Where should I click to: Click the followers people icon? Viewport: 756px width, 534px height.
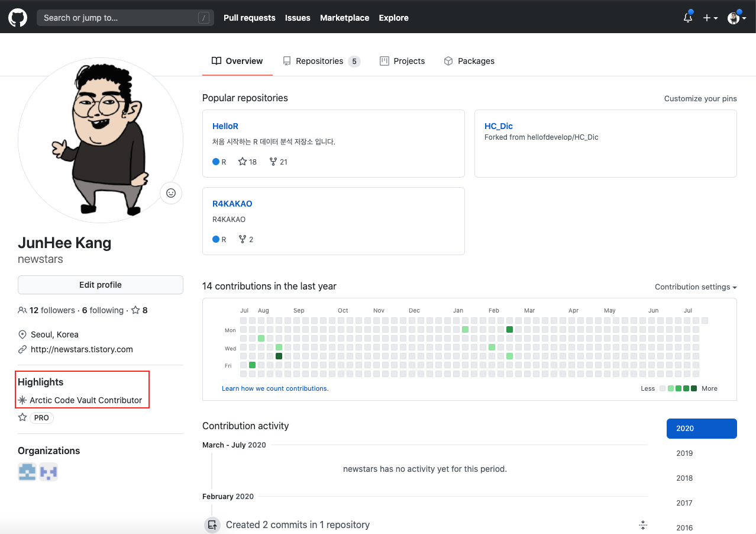point(22,310)
